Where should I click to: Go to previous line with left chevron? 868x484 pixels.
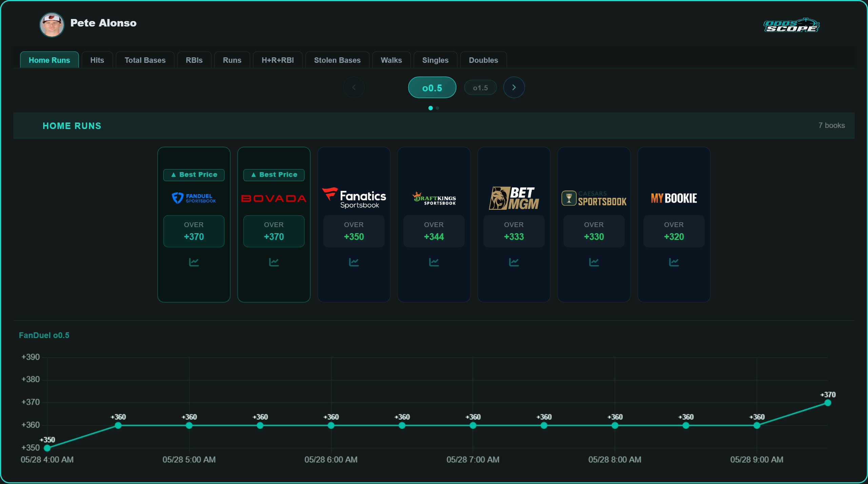point(354,87)
